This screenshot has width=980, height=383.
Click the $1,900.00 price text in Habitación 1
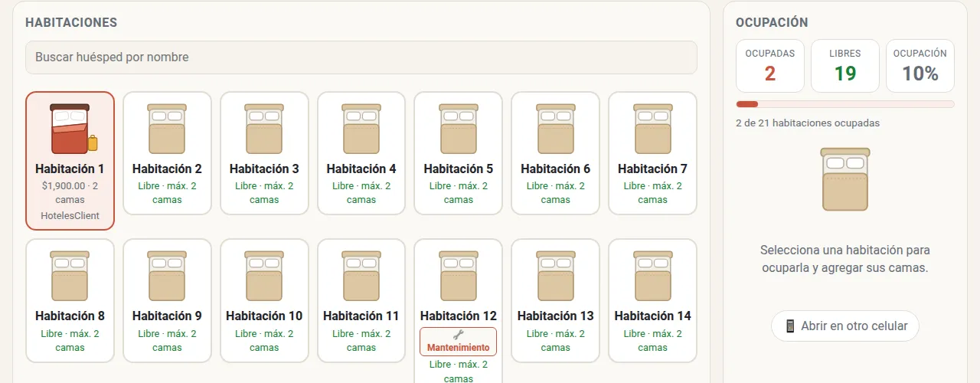pos(64,185)
